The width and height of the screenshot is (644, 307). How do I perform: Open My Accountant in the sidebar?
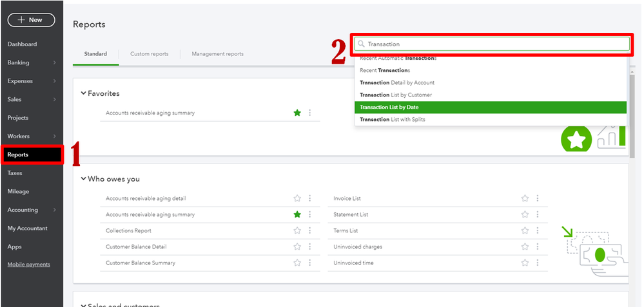[28, 228]
